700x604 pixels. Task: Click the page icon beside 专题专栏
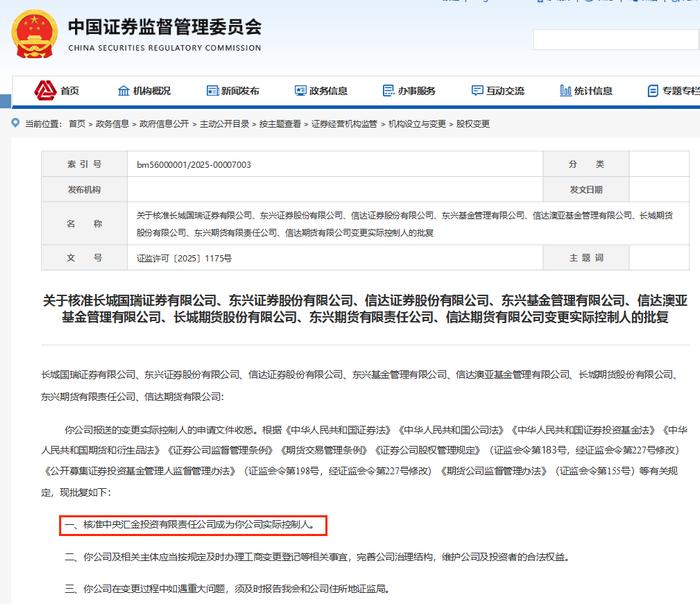[653, 91]
